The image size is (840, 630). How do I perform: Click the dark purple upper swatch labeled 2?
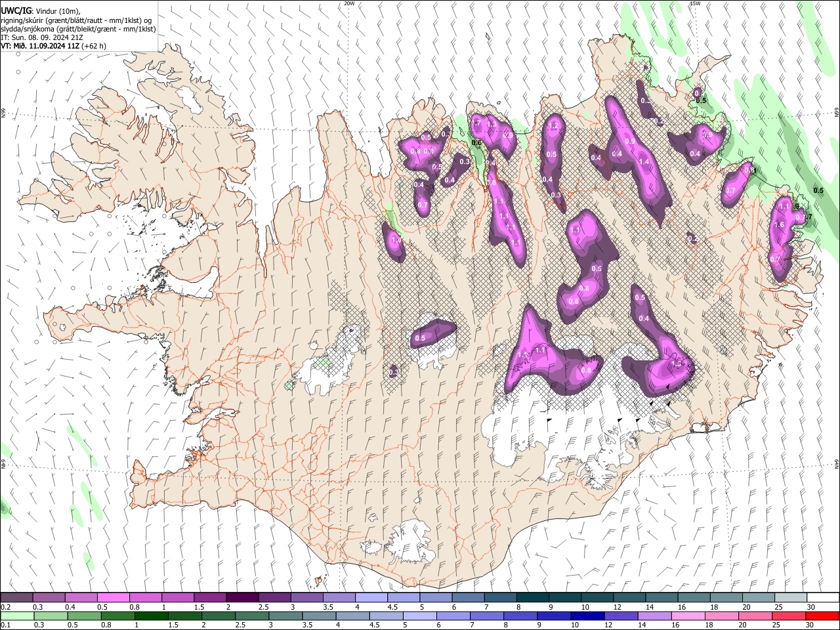point(241,598)
